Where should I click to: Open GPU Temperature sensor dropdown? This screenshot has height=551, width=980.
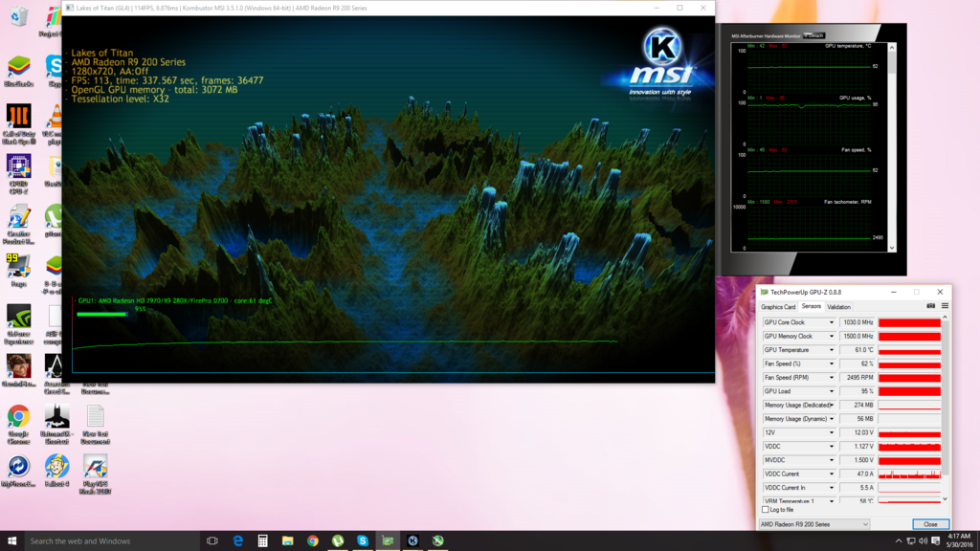(832, 350)
